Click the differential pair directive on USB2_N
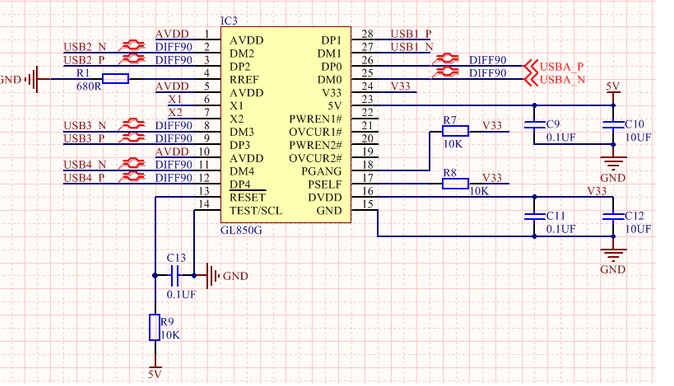The image size is (674, 386). (131, 46)
